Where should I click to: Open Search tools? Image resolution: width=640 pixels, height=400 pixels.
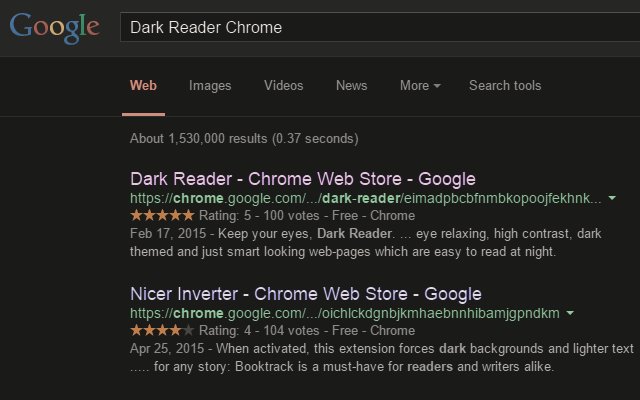point(505,86)
